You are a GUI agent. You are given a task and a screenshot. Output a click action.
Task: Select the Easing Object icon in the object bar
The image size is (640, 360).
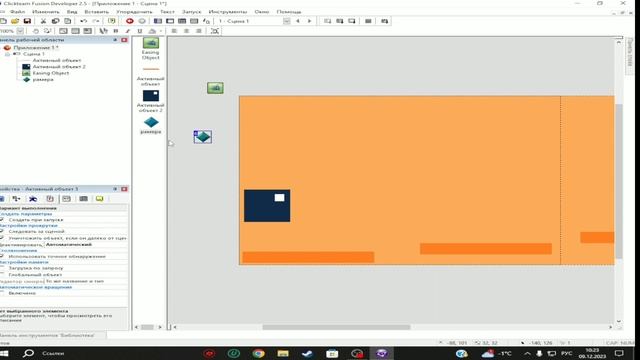point(151,43)
